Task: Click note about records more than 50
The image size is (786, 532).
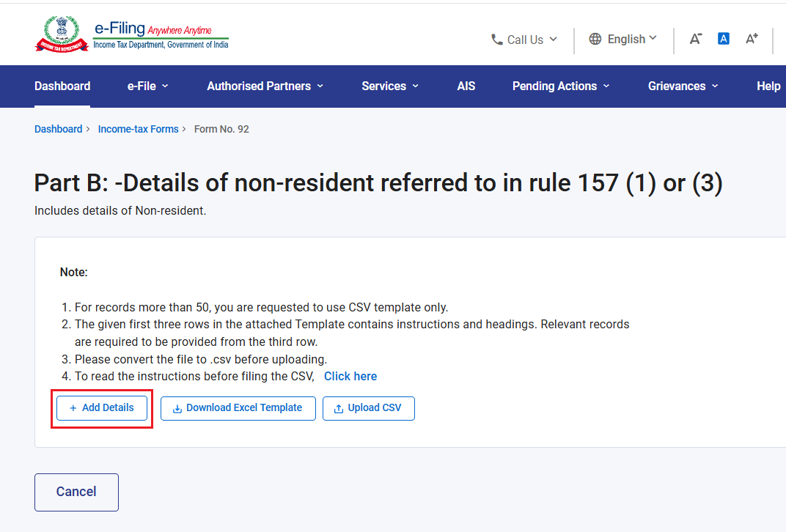Action: point(261,307)
